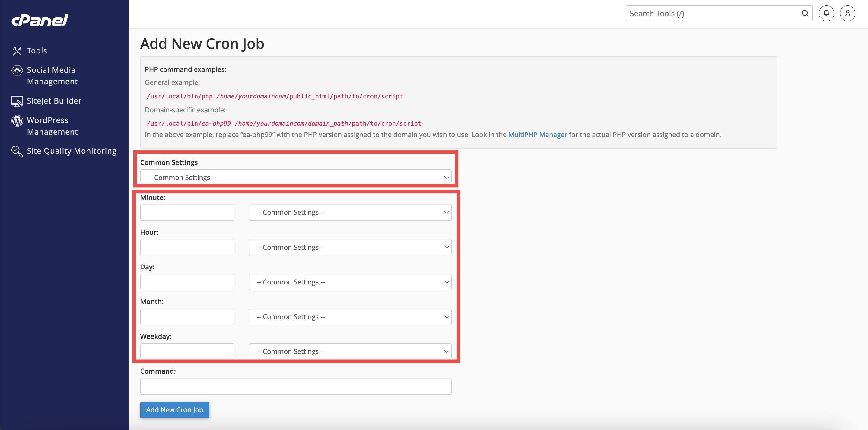Screen dimensions: 868x430
Task: Open the user account icon
Action: click(847, 14)
